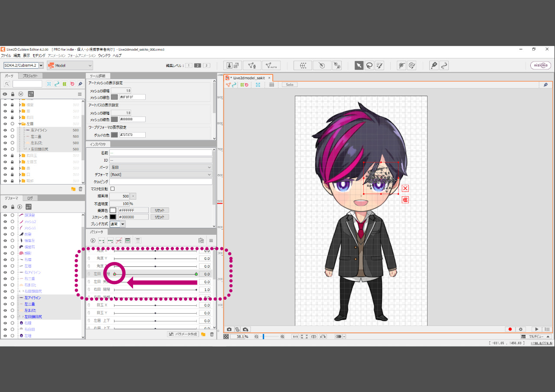
Task: Open the デフォーマ dropdown showing [Root]
Action: [161, 175]
